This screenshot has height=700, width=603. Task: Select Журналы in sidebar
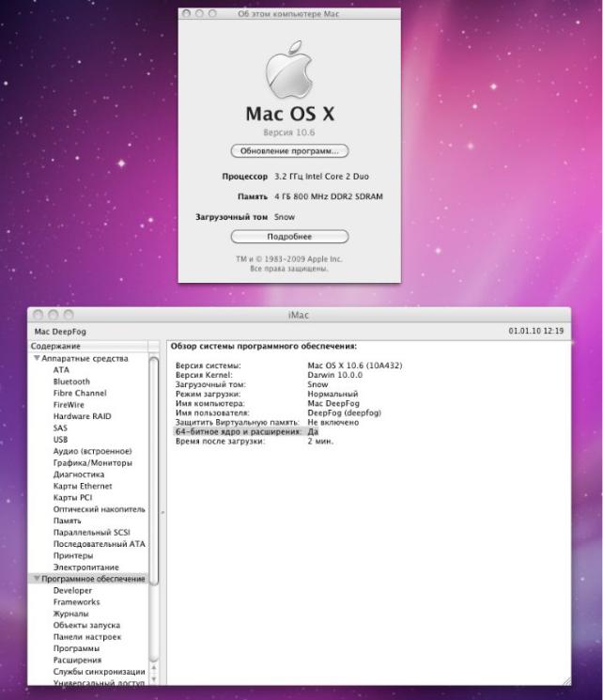(x=71, y=614)
